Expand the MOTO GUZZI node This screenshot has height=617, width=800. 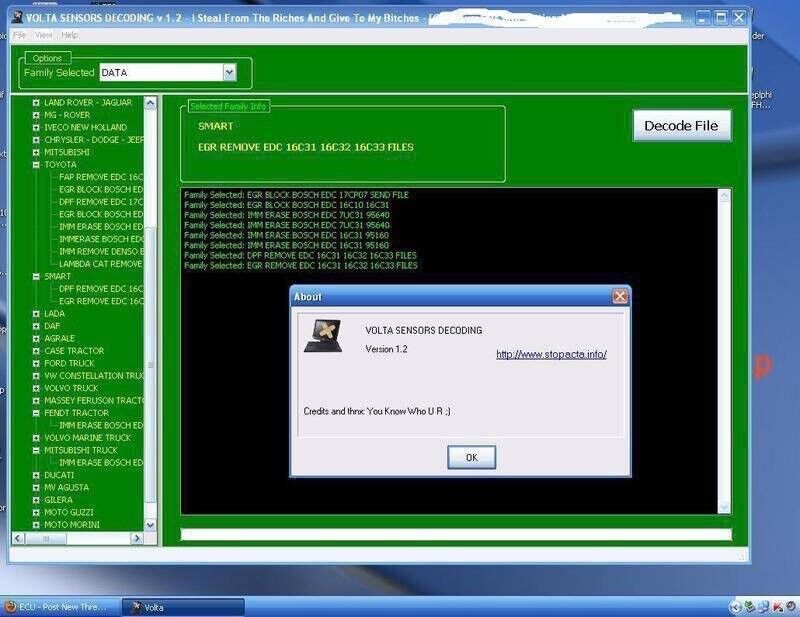click(36, 512)
